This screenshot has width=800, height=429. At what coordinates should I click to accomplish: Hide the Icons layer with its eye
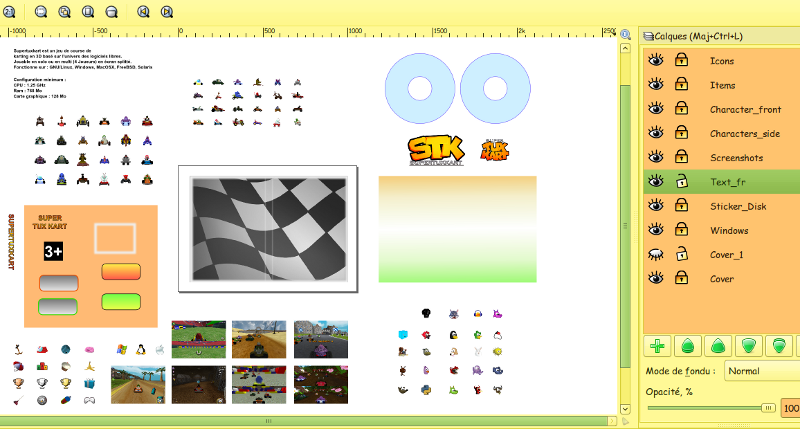(x=656, y=61)
